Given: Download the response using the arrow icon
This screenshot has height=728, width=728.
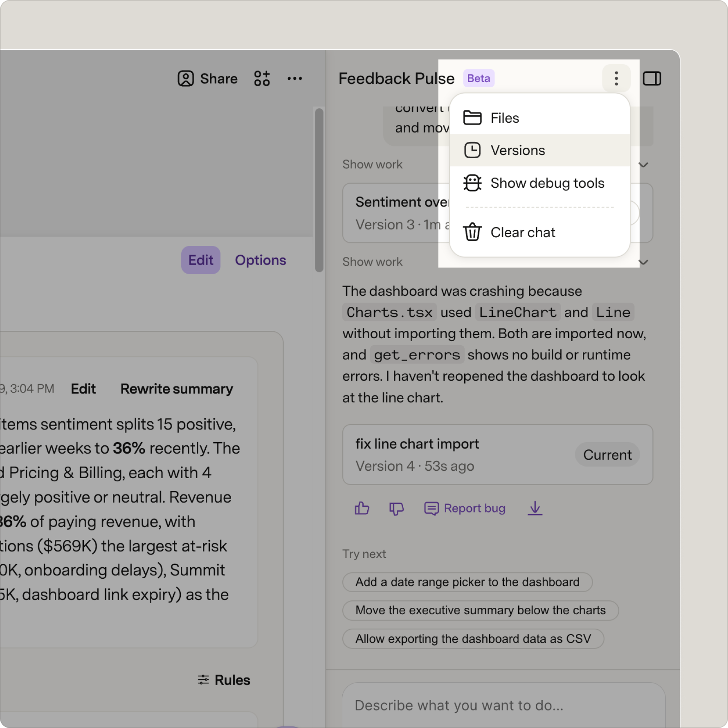Looking at the screenshot, I should click(535, 508).
